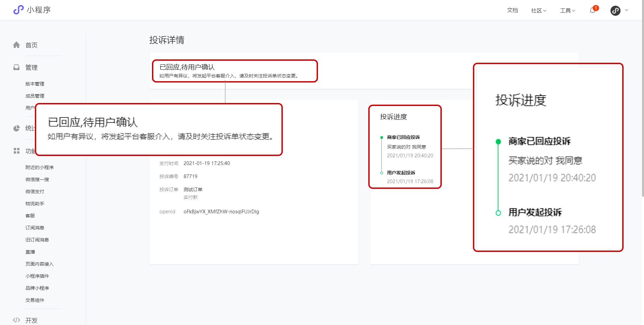The image size is (644, 325).
Task: Go to 微信支付 in sidebar
Action: coord(35,192)
